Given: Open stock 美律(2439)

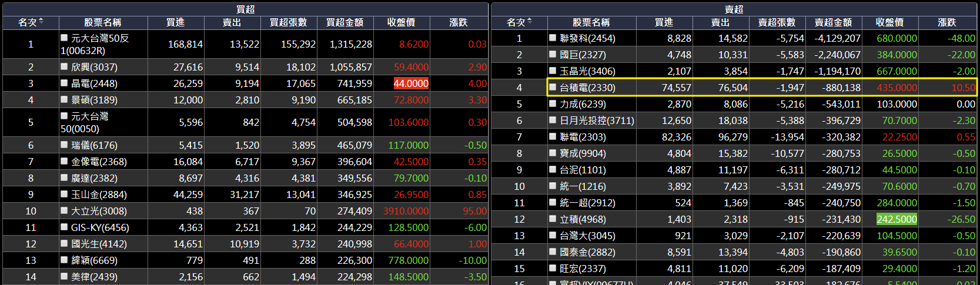Looking at the screenshot, I should (x=94, y=277).
